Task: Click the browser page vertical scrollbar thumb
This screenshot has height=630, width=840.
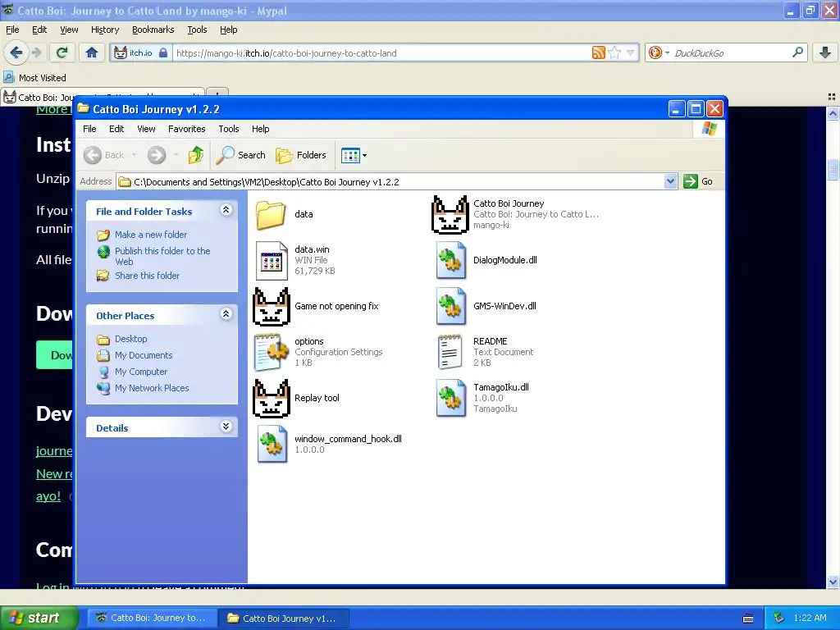Action: (833, 169)
